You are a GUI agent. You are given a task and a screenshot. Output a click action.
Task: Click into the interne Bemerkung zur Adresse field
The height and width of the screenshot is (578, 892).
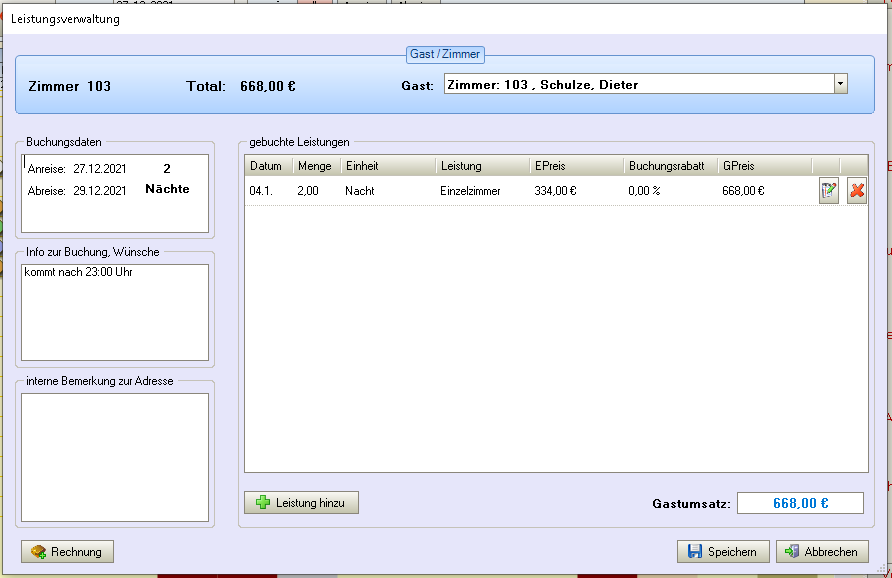point(115,457)
